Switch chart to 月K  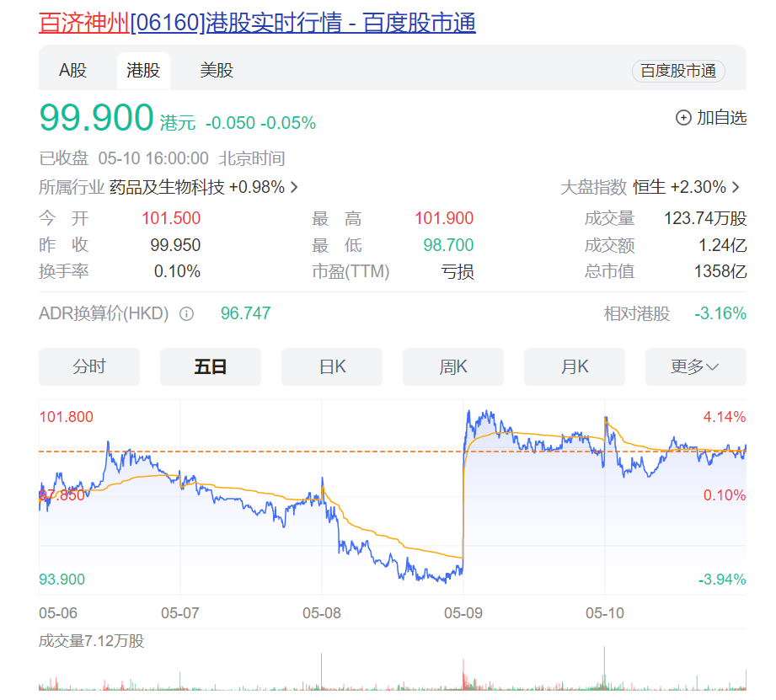tap(574, 366)
